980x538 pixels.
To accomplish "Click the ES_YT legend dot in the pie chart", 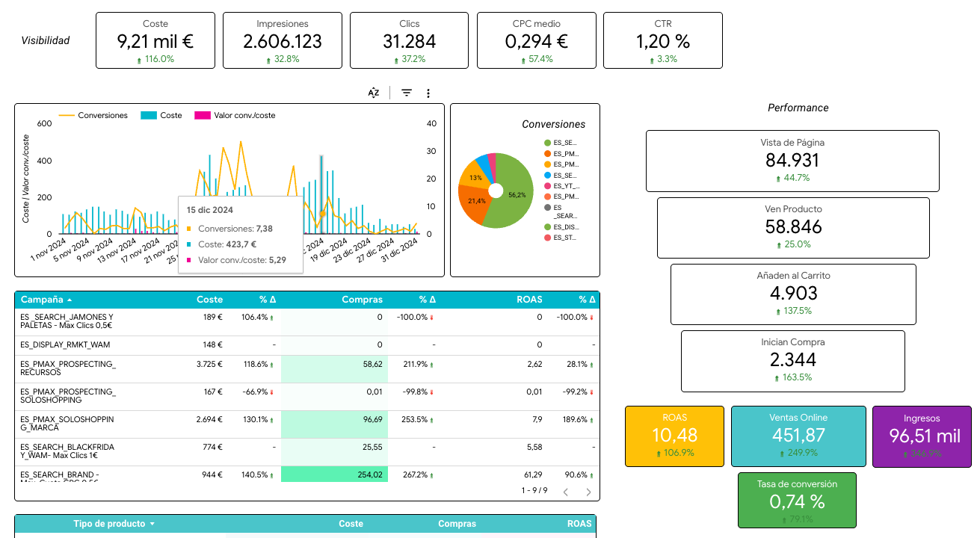I will pos(548,185).
